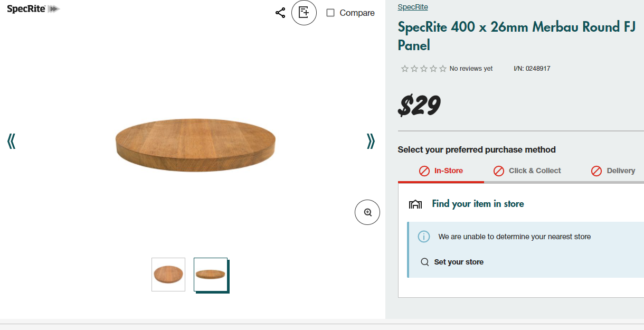Click the first star to rate the product
The width and height of the screenshot is (644, 330).
[x=404, y=68]
